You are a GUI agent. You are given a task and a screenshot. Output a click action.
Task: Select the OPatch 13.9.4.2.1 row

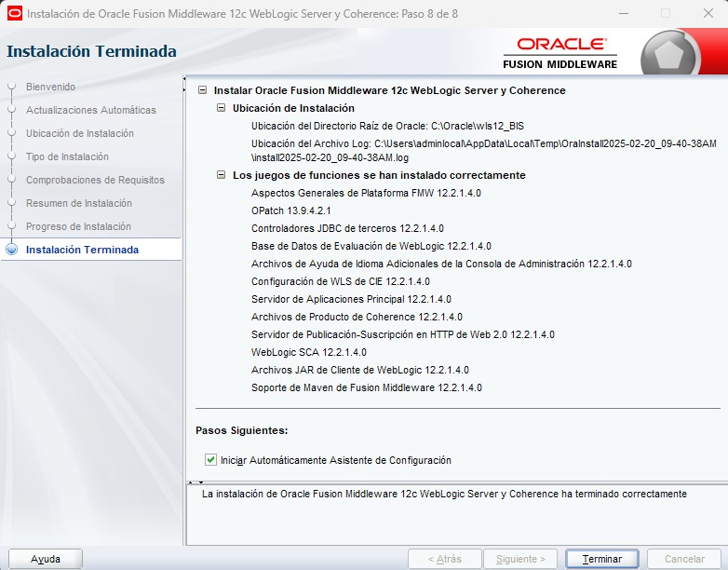click(291, 210)
